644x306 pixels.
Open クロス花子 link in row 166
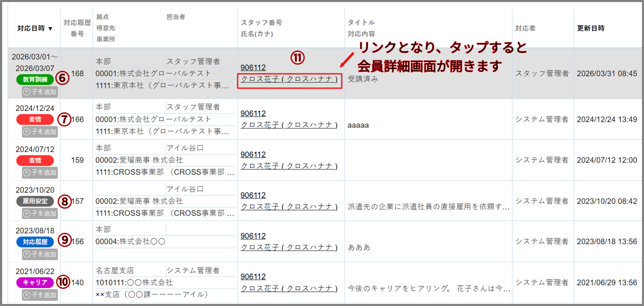tap(289, 125)
